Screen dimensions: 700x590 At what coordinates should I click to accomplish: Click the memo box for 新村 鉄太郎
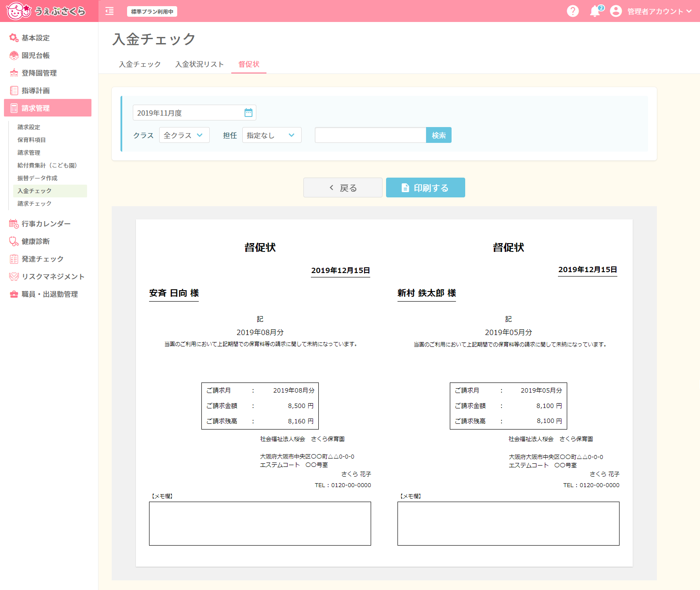click(508, 524)
